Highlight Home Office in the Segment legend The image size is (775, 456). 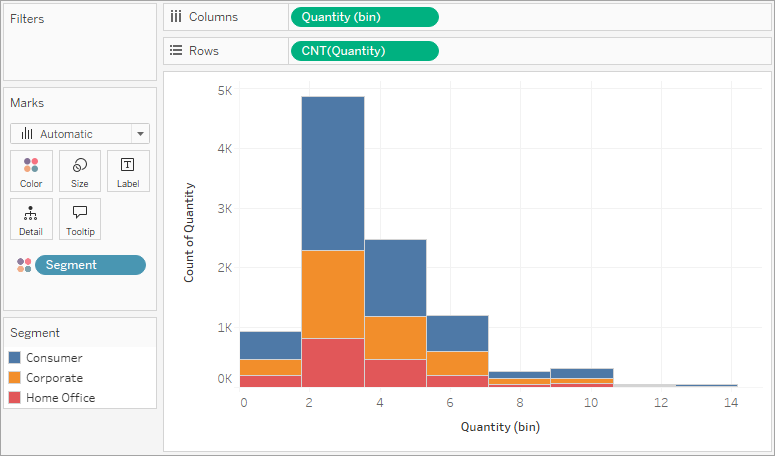60,398
